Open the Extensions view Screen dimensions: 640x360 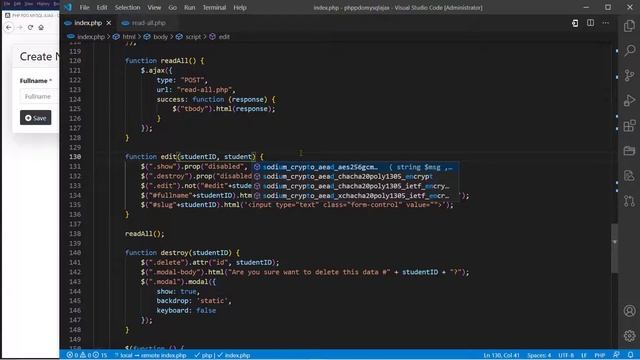click(629, 126)
